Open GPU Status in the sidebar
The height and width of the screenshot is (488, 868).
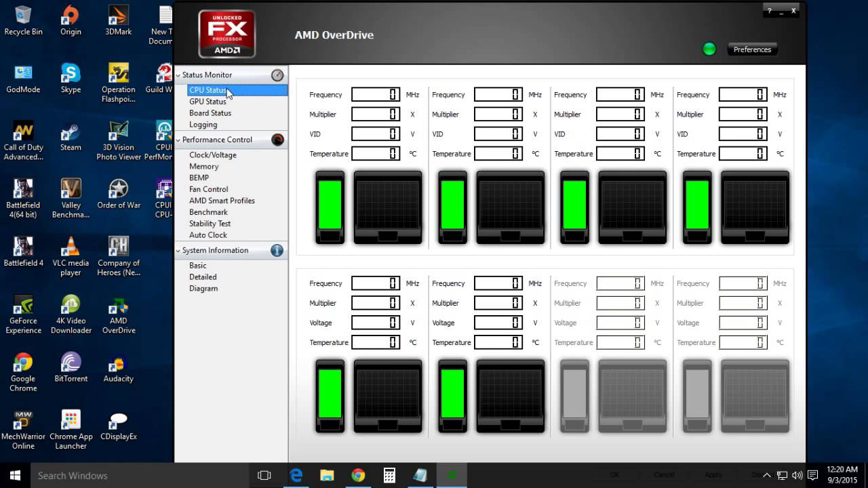click(x=208, y=102)
